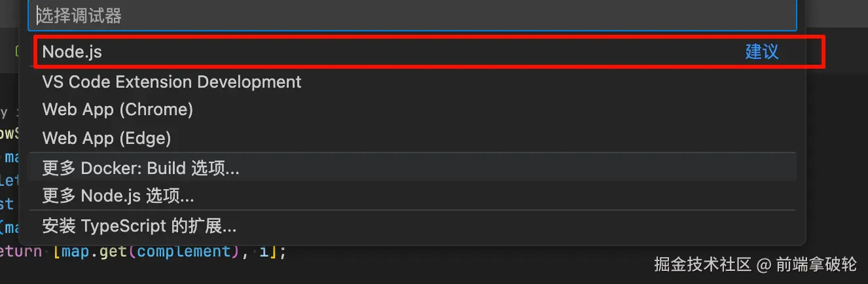
Task: Open 更多 Docker: Build 选项 entry
Action: tap(141, 168)
